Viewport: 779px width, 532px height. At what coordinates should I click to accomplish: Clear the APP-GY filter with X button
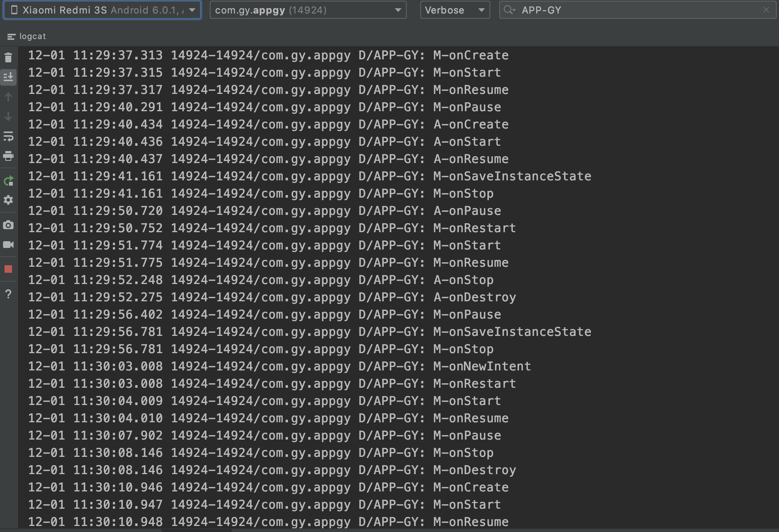[767, 10]
